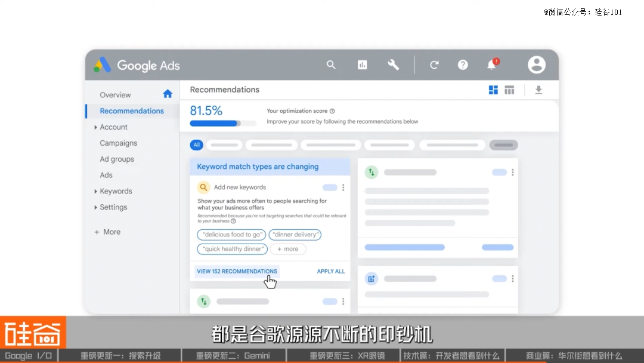
Task: Click the 'Add new keywords' title
Action: (240, 187)
